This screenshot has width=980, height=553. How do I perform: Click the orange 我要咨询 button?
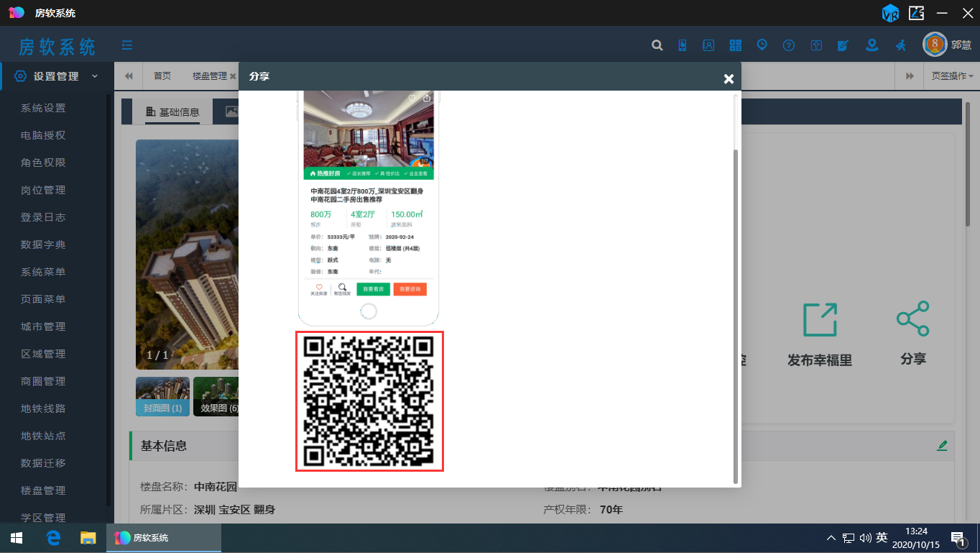point(410,289)
